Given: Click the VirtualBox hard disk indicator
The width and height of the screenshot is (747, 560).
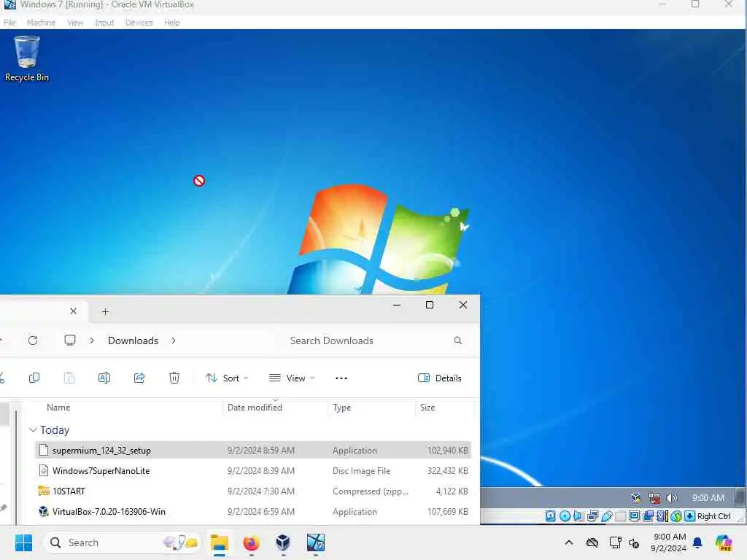Looking at the screenshot, I should point(550,516).
